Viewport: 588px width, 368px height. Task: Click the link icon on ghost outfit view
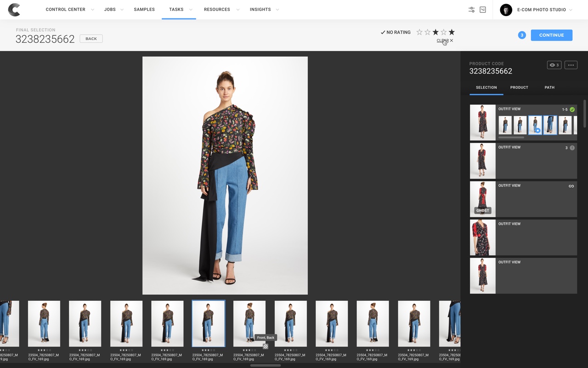[571, 186]
